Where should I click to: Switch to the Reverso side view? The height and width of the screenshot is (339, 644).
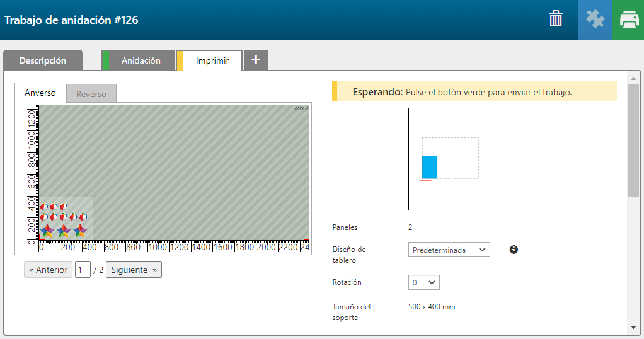[91, 94]
